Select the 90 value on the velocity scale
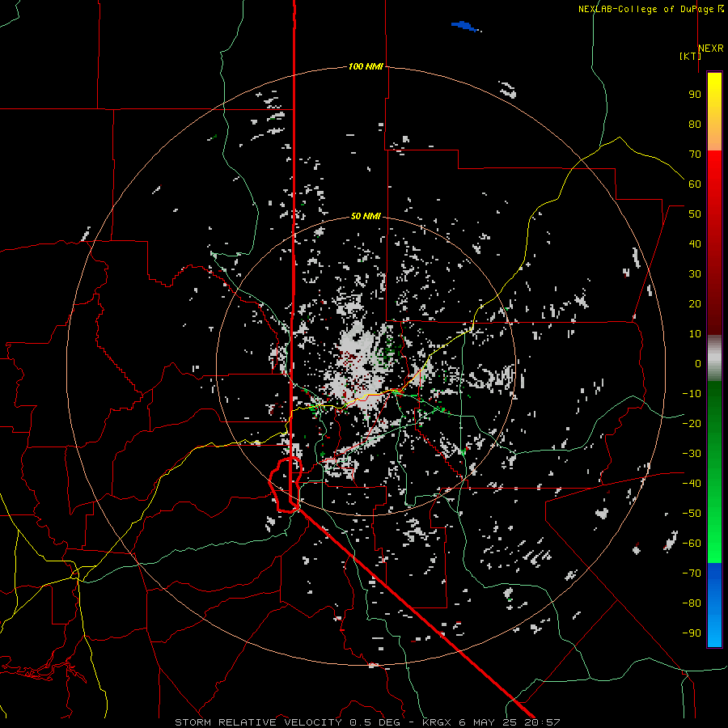Screen dimensions: 728x728 pyautogui.click(x=695, y=95)
